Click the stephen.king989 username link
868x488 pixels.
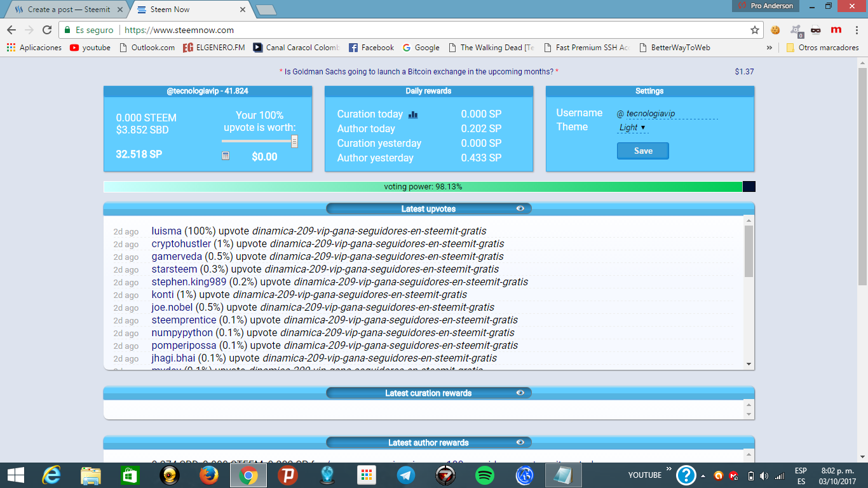pyautogui.click(x=189, y=282)
